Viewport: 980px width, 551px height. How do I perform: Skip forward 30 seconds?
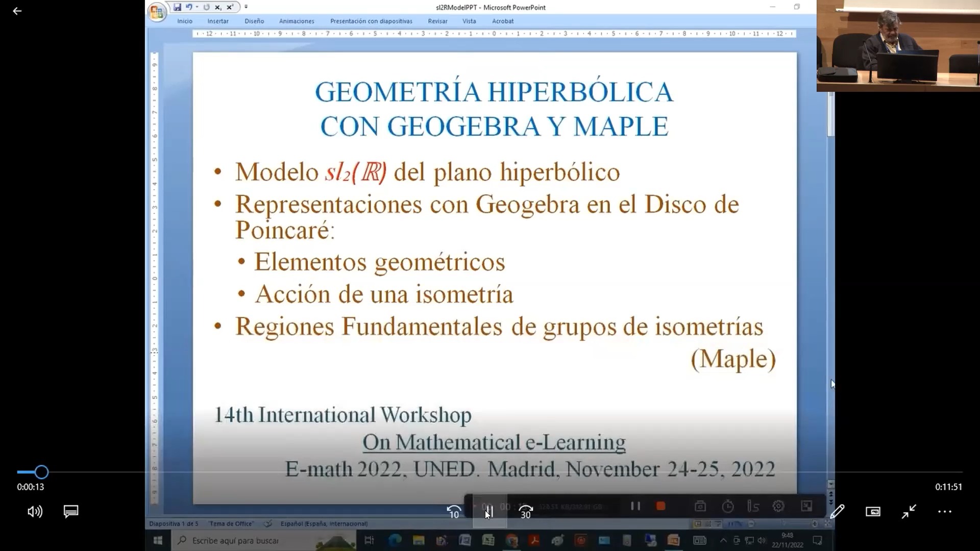click(x=525, y=512)
